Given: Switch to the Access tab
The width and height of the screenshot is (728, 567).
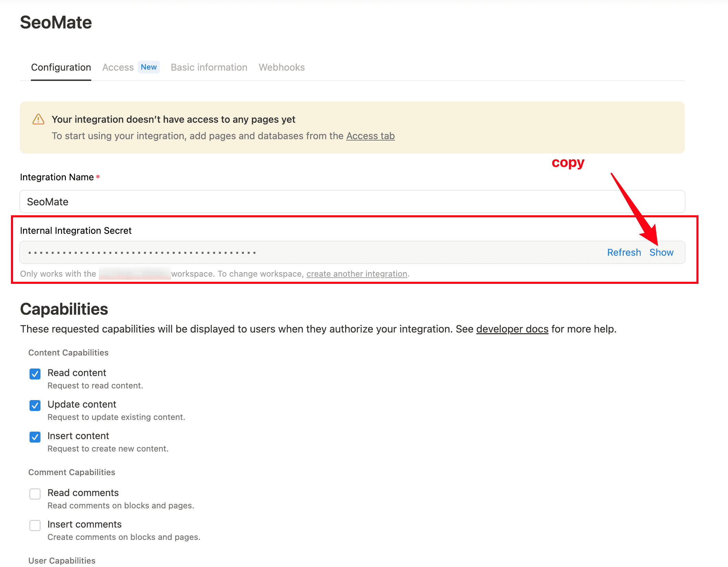Looking at the screenshot, I should [118, 67].
